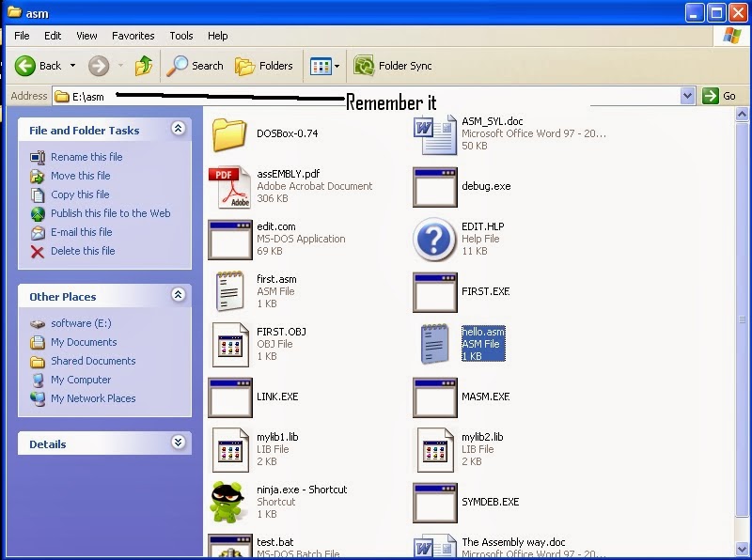
Task: Select the test.bat batch file
Action: click(229, 545)
